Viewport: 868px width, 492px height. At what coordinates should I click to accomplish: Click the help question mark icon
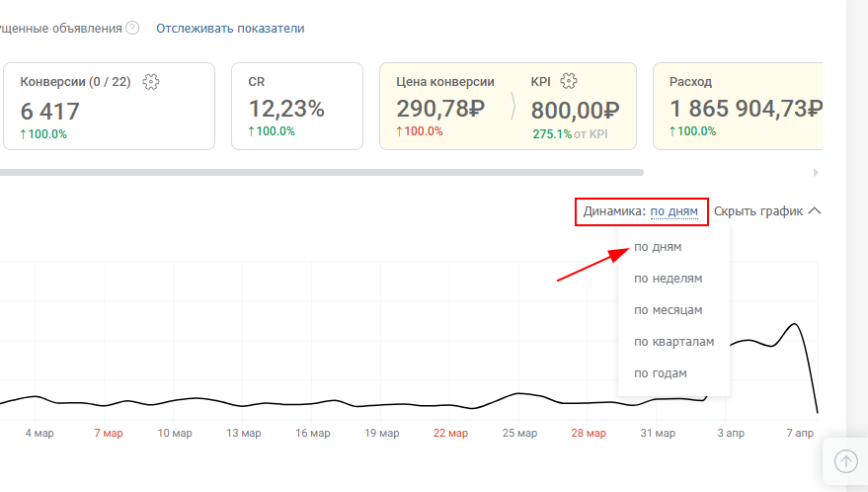(132, 29)
